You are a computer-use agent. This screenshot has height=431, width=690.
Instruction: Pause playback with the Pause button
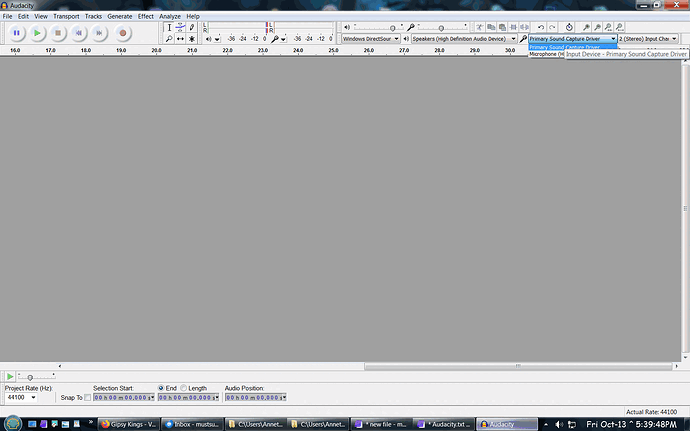[16, 33]
